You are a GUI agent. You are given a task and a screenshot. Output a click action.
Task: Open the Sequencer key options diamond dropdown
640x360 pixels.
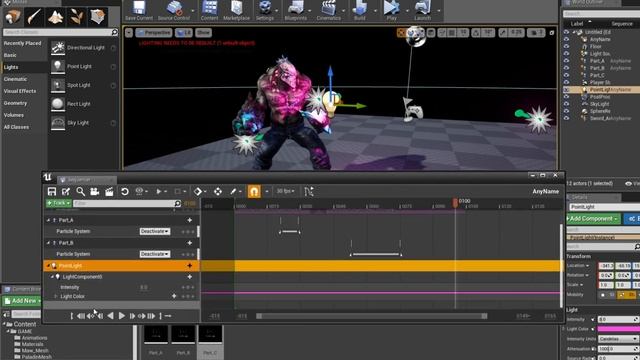pos(199,191)
